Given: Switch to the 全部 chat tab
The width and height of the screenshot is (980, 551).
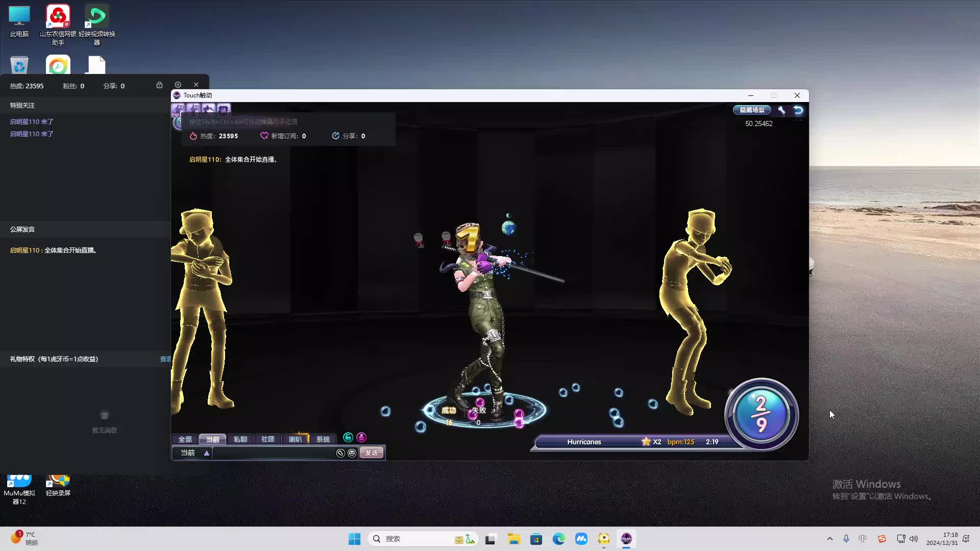Looking at the screenshot, I should coord(185,439).
